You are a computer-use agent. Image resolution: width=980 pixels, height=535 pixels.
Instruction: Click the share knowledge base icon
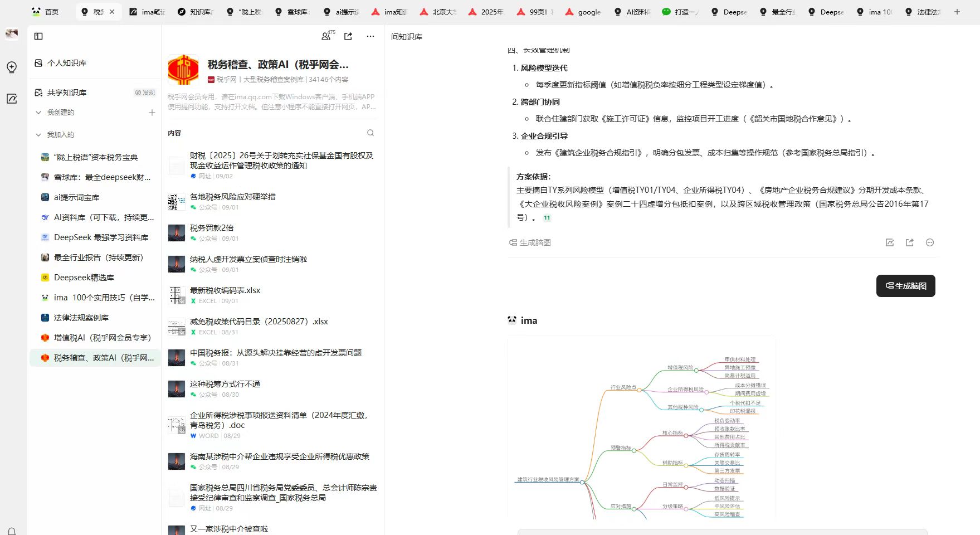(x=348, y=36)
